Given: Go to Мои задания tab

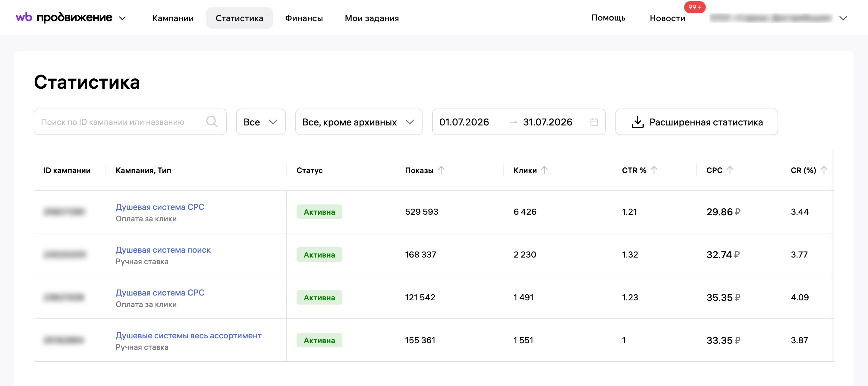Looking at the screenshot, I should pos(372,18).
